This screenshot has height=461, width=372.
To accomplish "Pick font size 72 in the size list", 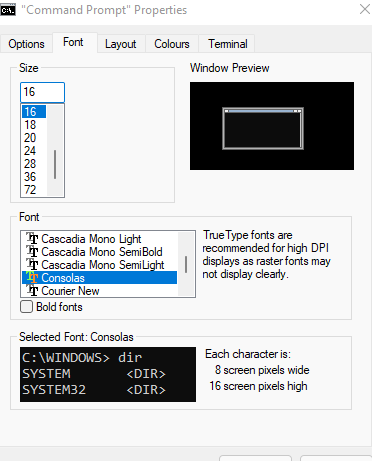I will [34, 190].
